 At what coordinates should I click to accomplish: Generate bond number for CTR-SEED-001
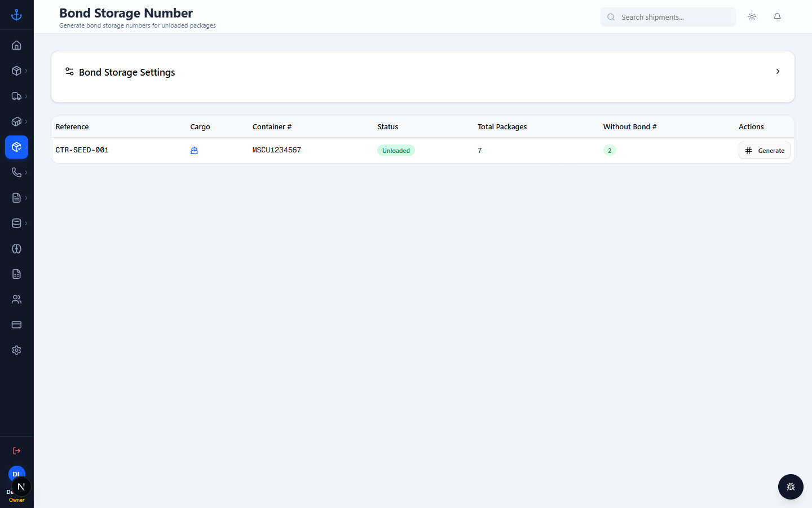click(764, 150)
